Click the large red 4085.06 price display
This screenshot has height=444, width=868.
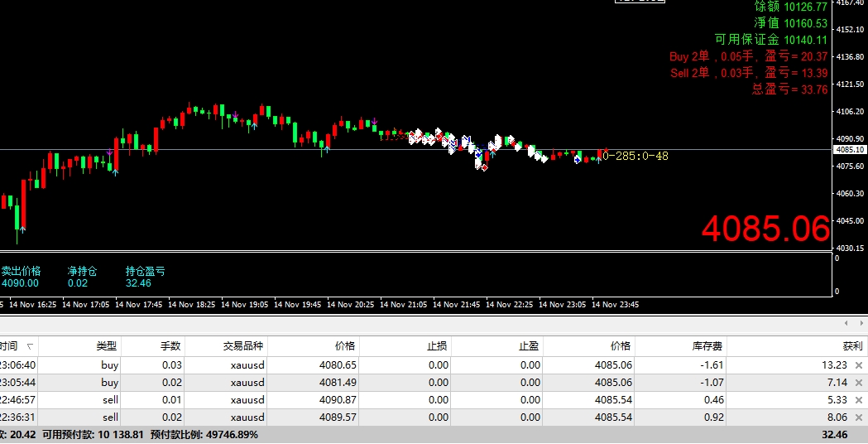coord(766,229)
